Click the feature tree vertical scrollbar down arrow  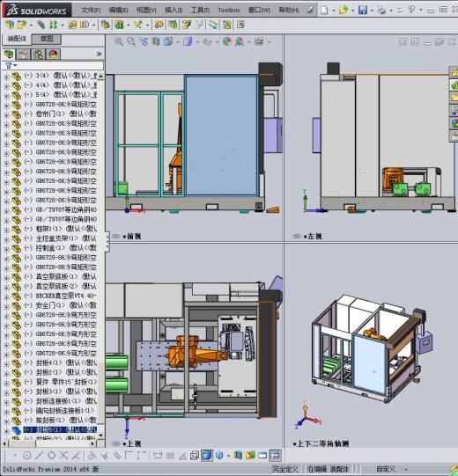coord(100,435)
